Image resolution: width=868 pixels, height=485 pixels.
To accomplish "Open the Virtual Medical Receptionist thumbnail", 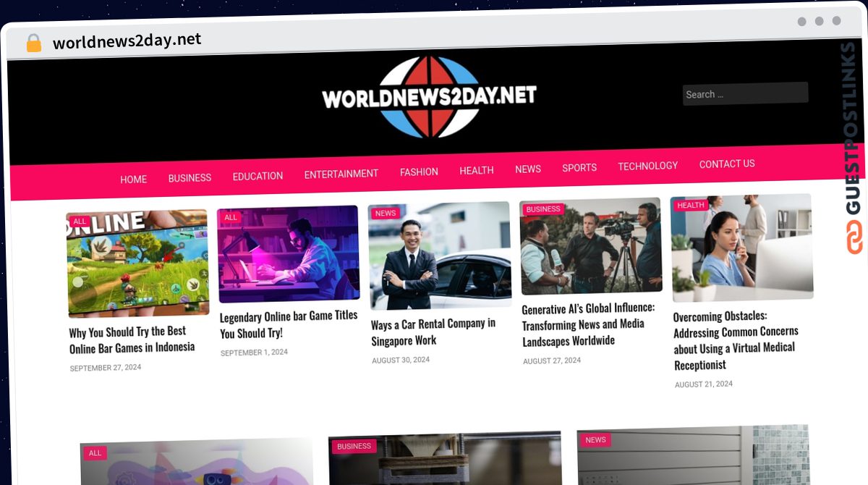I will pyautogui.click(x=741, y=248).
